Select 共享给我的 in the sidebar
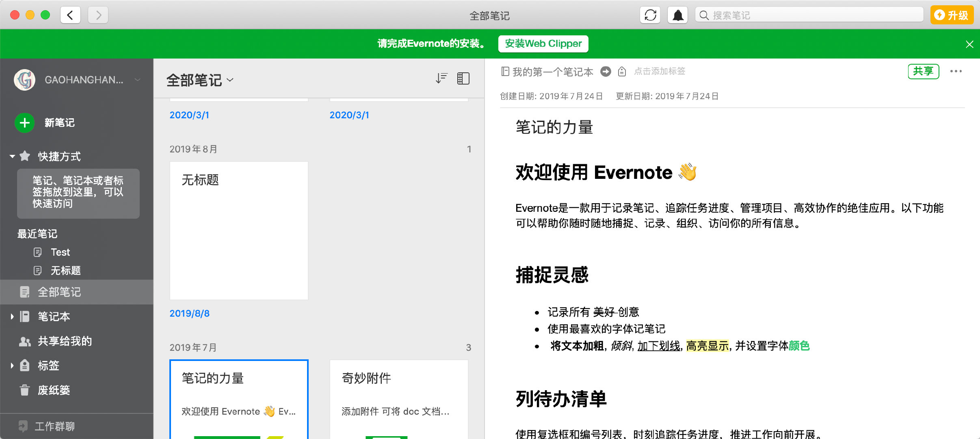 click(65, 341)
